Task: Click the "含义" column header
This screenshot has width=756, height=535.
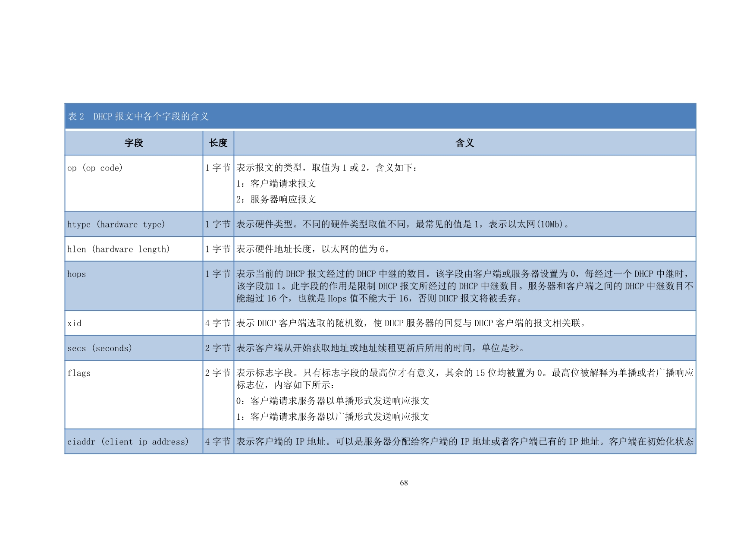Action: tap(464, 143)
